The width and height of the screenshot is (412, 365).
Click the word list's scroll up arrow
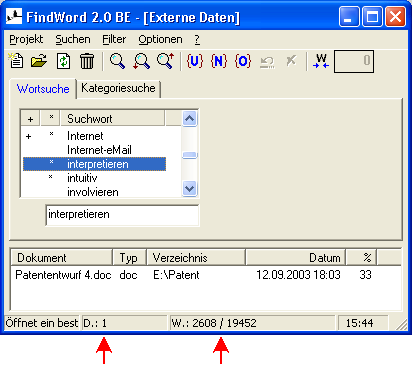click(189, 119)
